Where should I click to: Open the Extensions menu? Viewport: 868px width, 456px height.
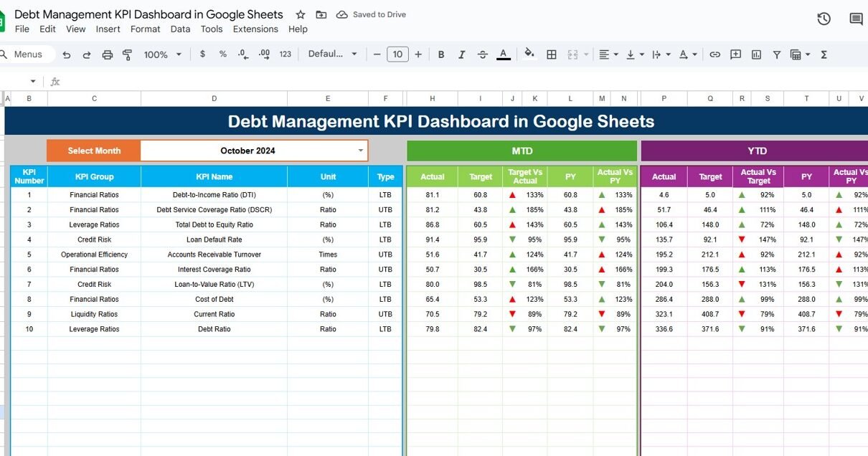(255, 29)
